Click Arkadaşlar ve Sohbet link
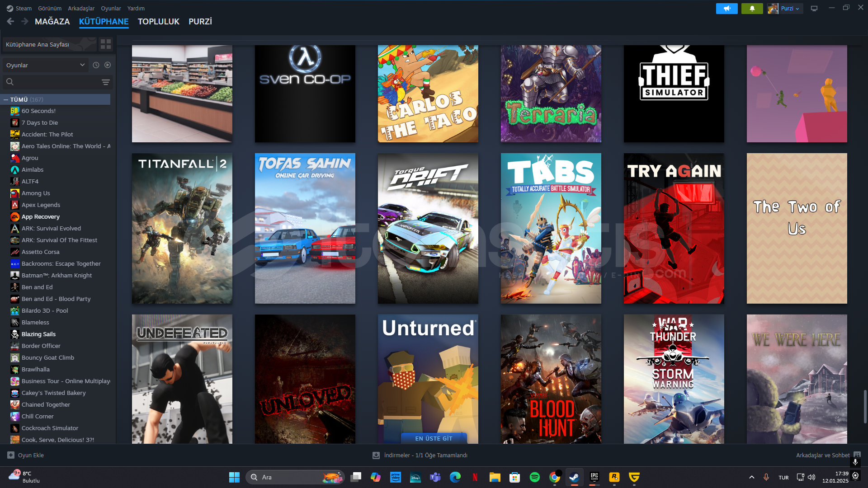 [823, 455]
